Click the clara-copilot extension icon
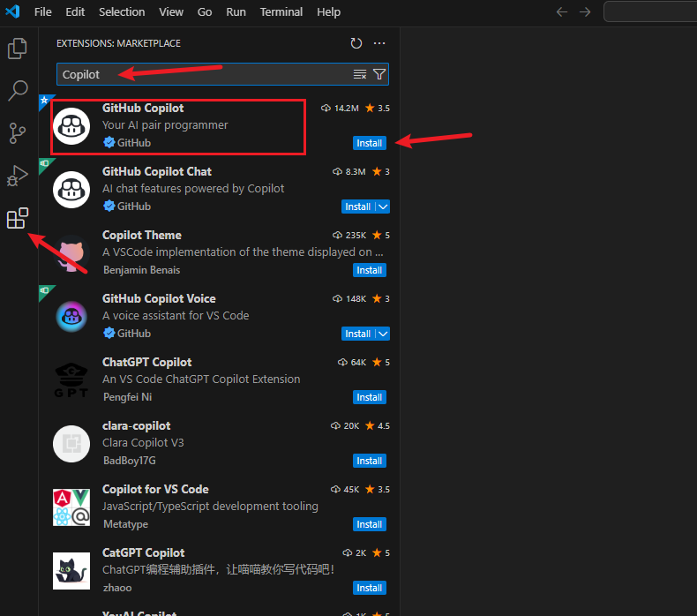 [71, 444]
